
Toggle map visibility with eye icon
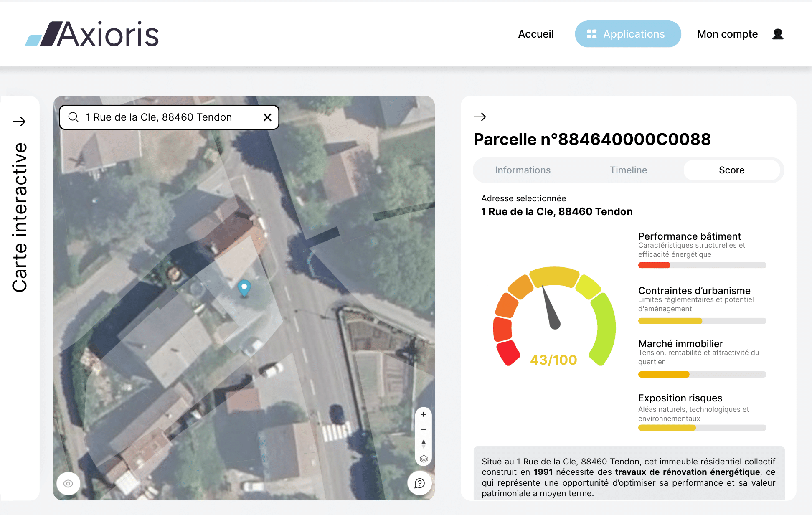[68, 483]
